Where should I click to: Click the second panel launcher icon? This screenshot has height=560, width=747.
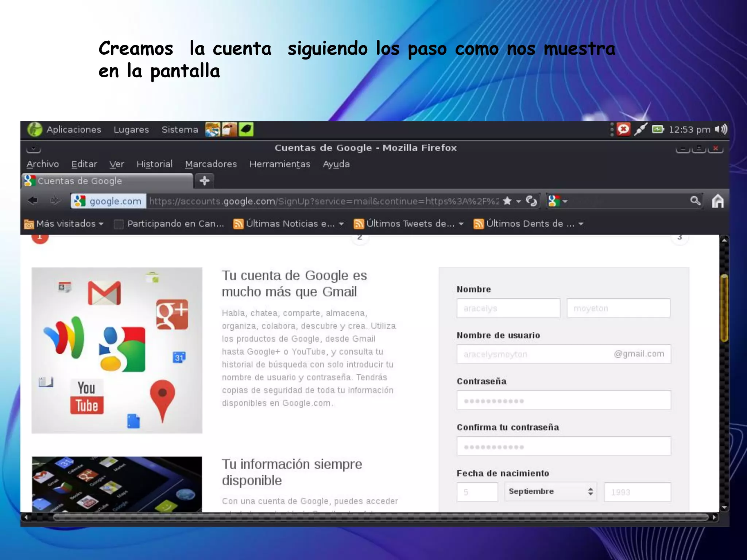(x=229, y=129)
